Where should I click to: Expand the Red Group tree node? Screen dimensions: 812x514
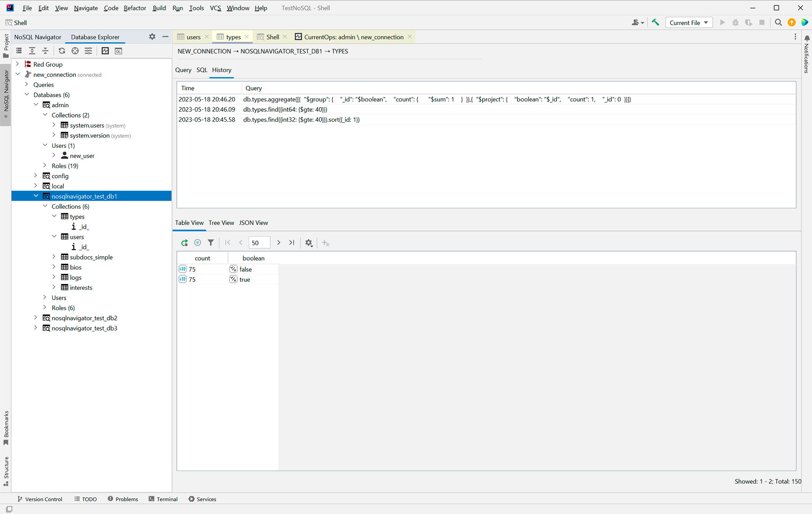coord(18,64)
